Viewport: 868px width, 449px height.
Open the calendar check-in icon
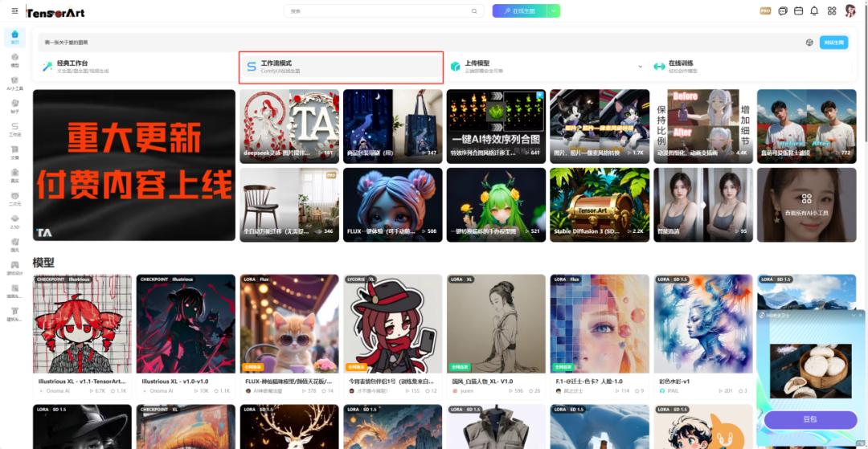pyautogui.click(x=798, y=11)
